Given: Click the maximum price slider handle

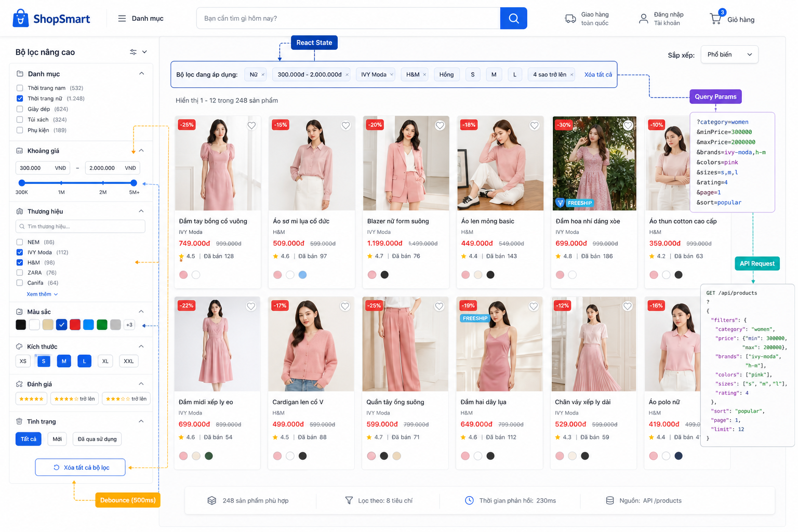Looking at the screenshot, I should coord(134,183).
